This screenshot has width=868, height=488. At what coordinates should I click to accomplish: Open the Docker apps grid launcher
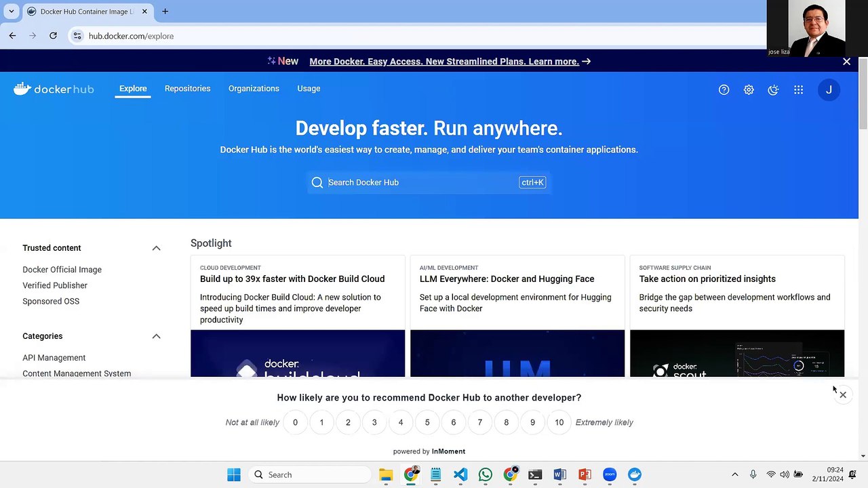(x=798, y=89)
